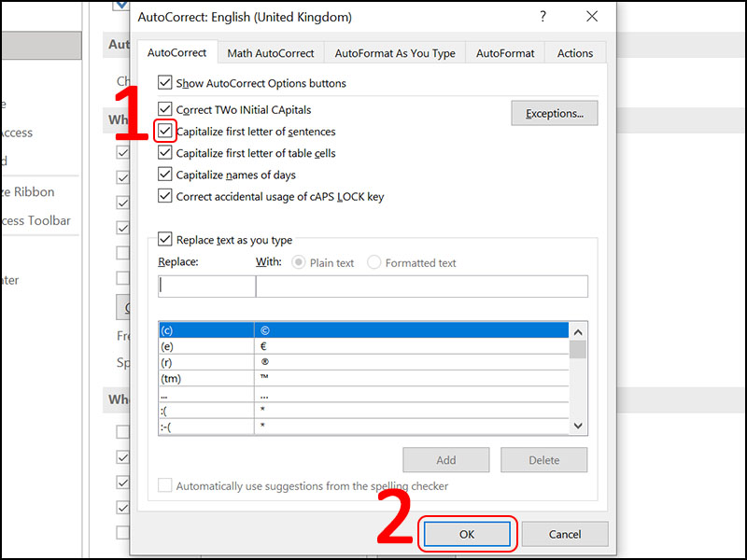Uncheck Capitalize names of days
The width and height of the screenshot is (747, 560).
[165, 175]
